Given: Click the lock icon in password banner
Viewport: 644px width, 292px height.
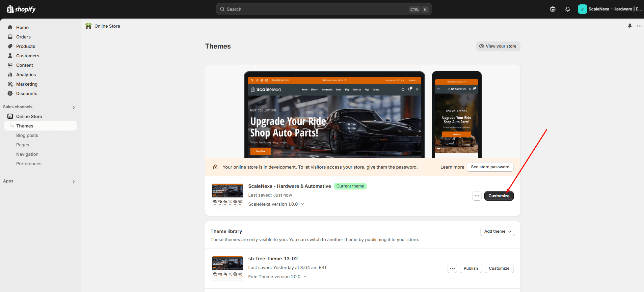Looking at the screenshot, I should tap(215, 167).
